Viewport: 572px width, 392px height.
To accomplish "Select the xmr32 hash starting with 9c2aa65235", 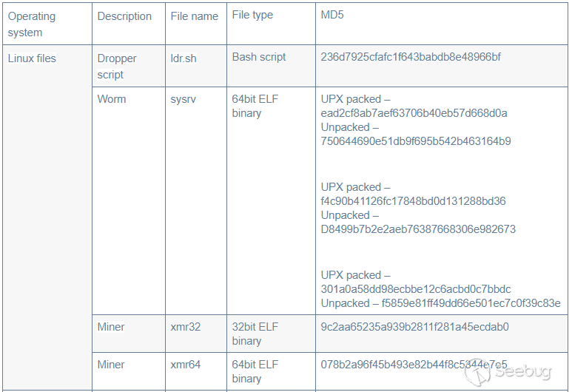I will 414,327.
